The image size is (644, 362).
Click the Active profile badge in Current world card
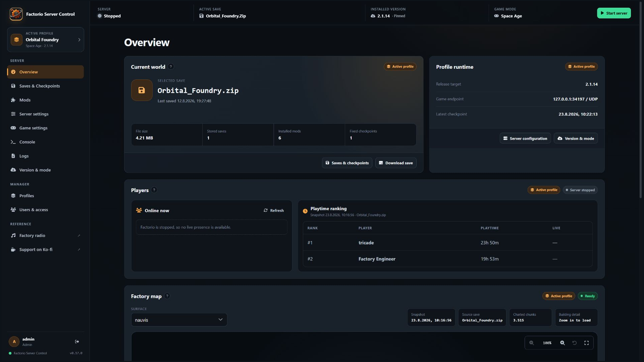[x=400, y=67]
